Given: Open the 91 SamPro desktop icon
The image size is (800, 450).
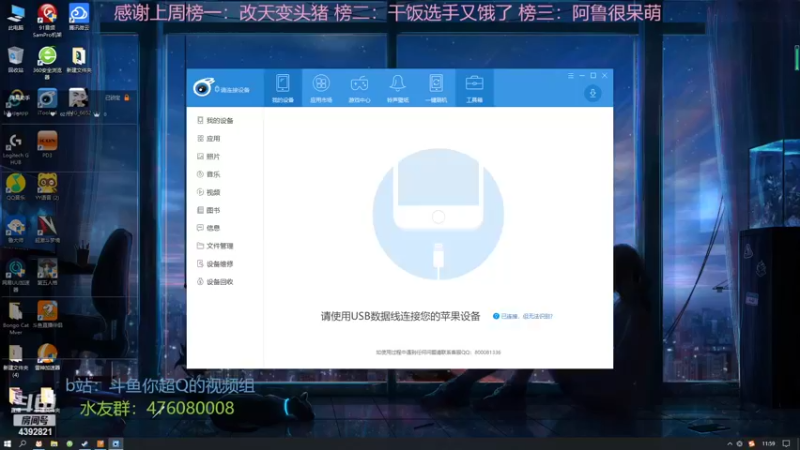Looking at the screenshot, I should pos(47,19).
